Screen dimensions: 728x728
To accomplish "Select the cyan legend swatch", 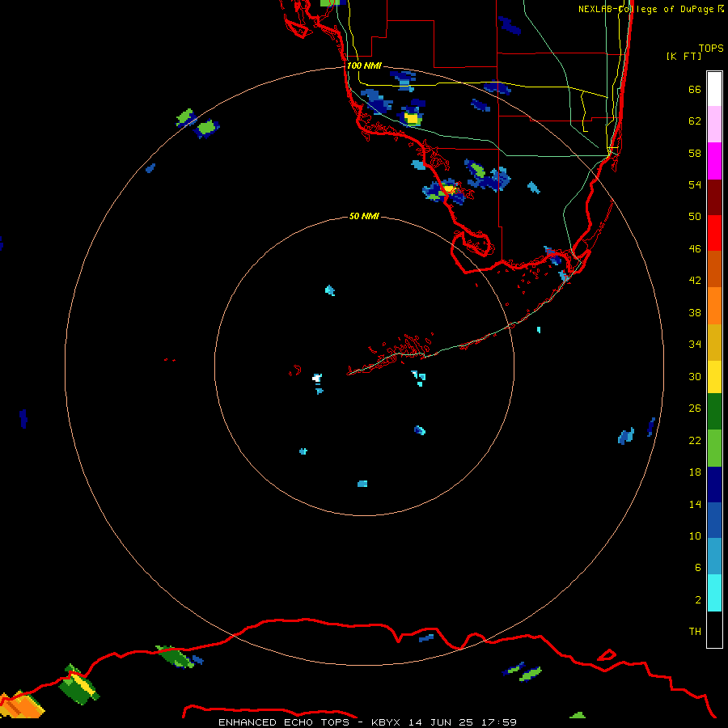I will pyautogui.click(x=714, y=593).
